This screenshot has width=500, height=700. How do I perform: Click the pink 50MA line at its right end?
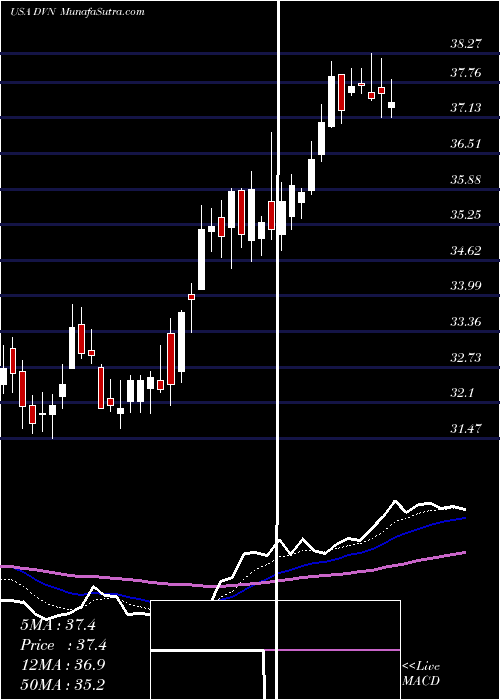464,553
